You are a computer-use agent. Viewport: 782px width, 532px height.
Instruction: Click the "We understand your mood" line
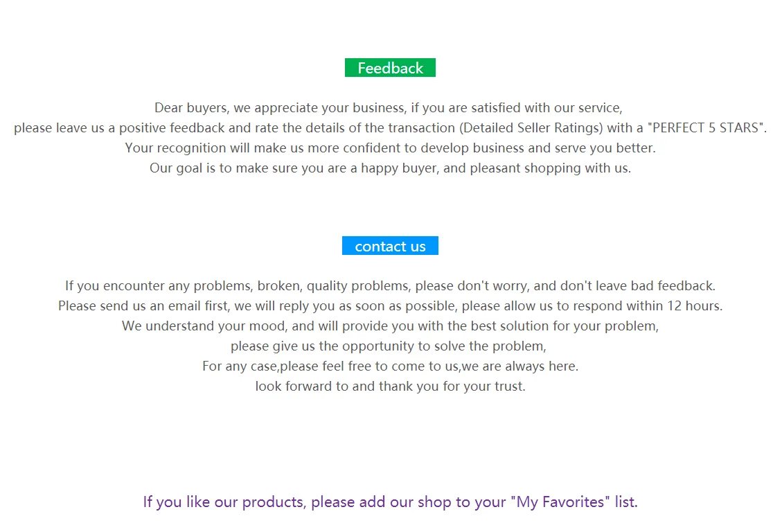pyautogui.click(x=390, y=326)
